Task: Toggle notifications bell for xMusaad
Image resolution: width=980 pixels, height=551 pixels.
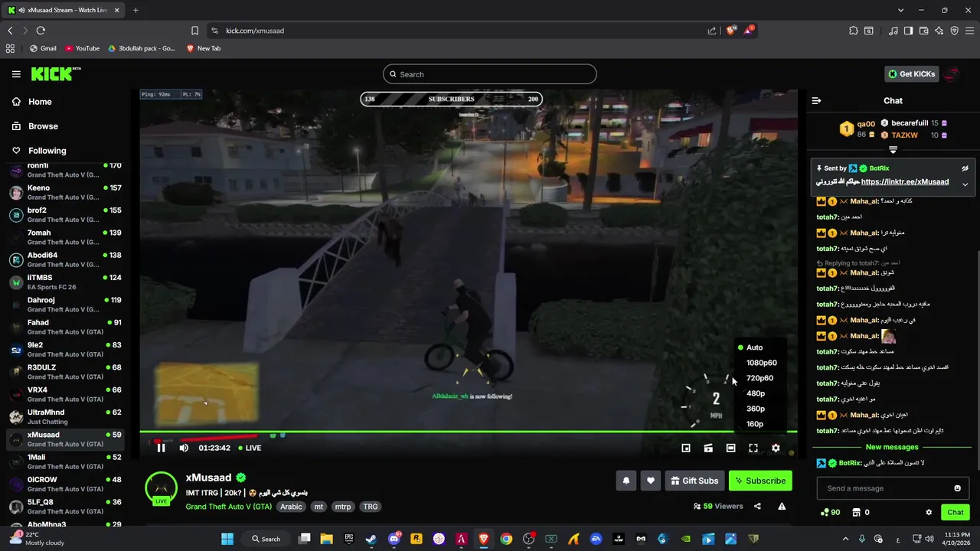Action: tap(626, 481)
